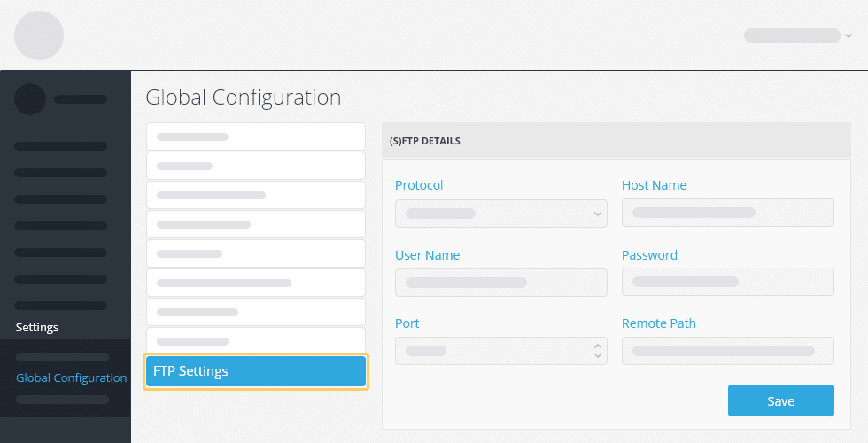Focus the User Name field

point(501,283)
